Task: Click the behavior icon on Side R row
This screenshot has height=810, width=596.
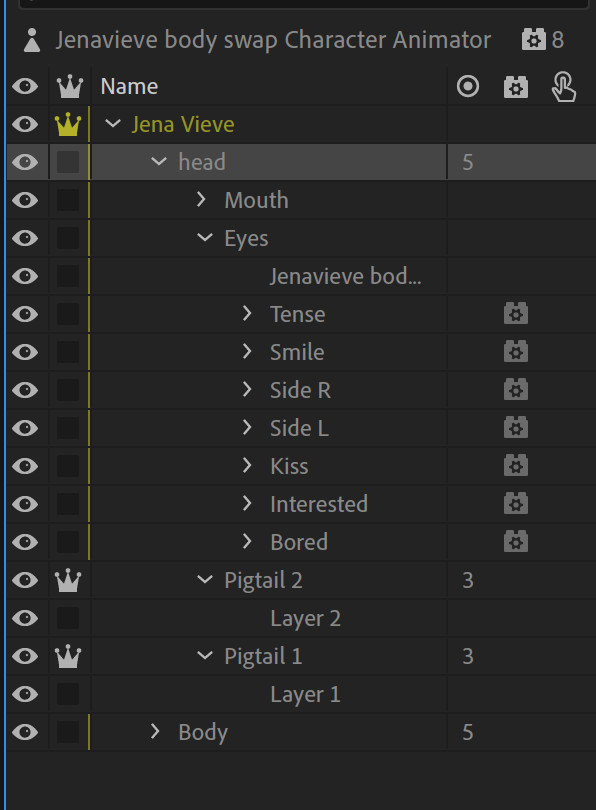Action: (515, 390)
